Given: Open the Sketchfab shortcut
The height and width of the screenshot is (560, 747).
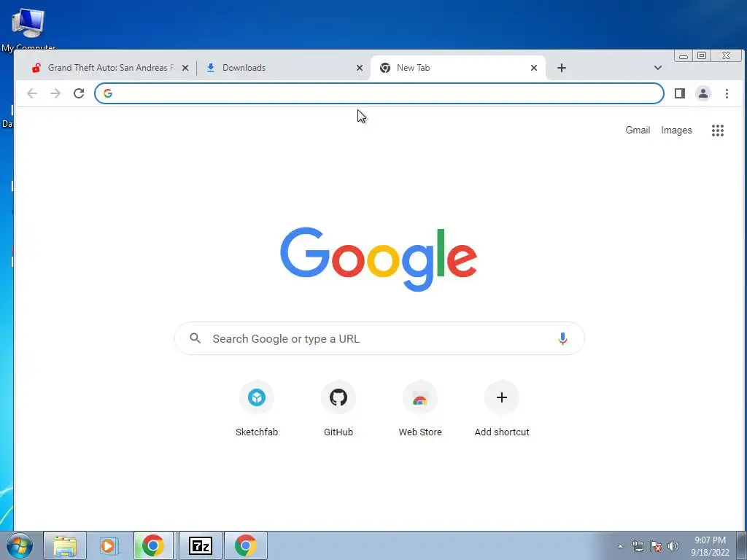Looking at the screenshot, I should click(257, 409).
